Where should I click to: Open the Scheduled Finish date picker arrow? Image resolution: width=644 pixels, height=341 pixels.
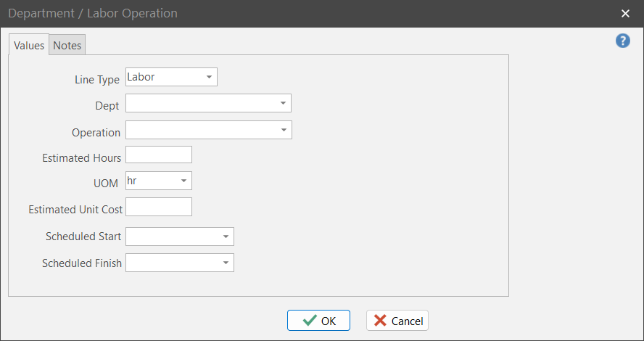click(226, 263)
